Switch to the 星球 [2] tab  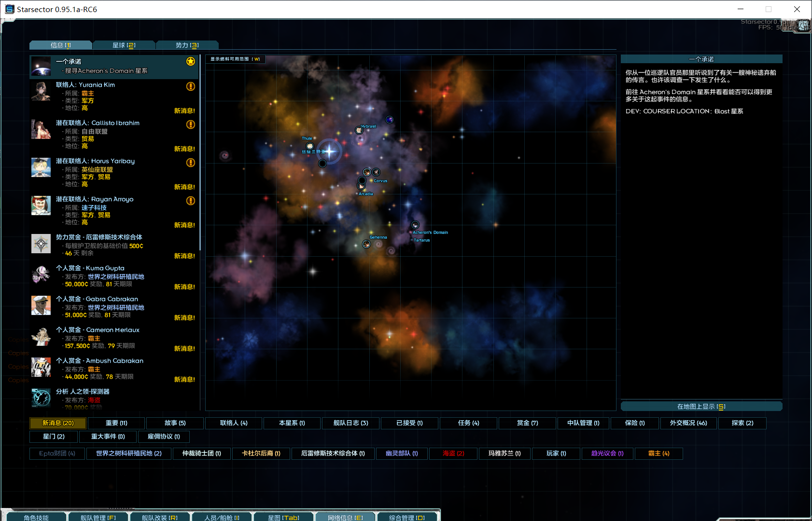[x=124, y=45]
